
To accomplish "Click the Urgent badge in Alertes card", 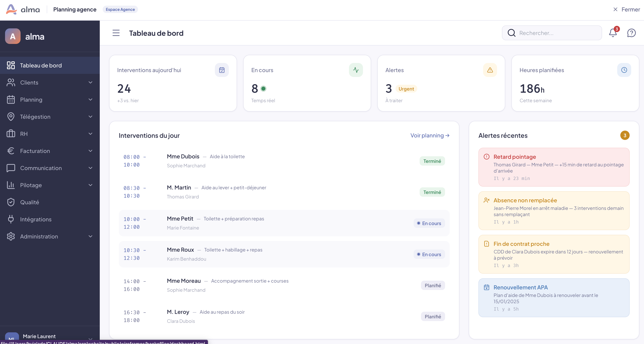I will (406, 89).
